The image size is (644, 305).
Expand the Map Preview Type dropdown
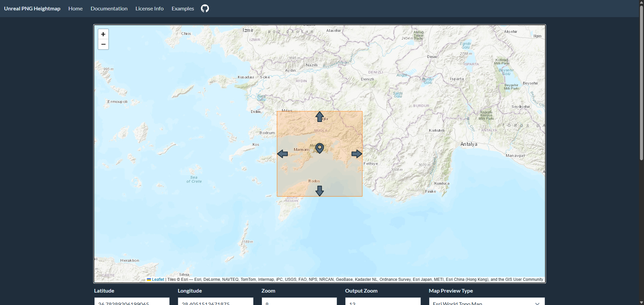click(487, 301)
